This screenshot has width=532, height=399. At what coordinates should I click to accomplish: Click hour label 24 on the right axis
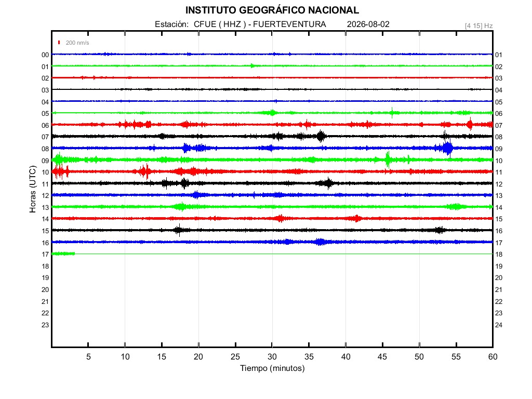pyautogui.click(x=498, y=325)
